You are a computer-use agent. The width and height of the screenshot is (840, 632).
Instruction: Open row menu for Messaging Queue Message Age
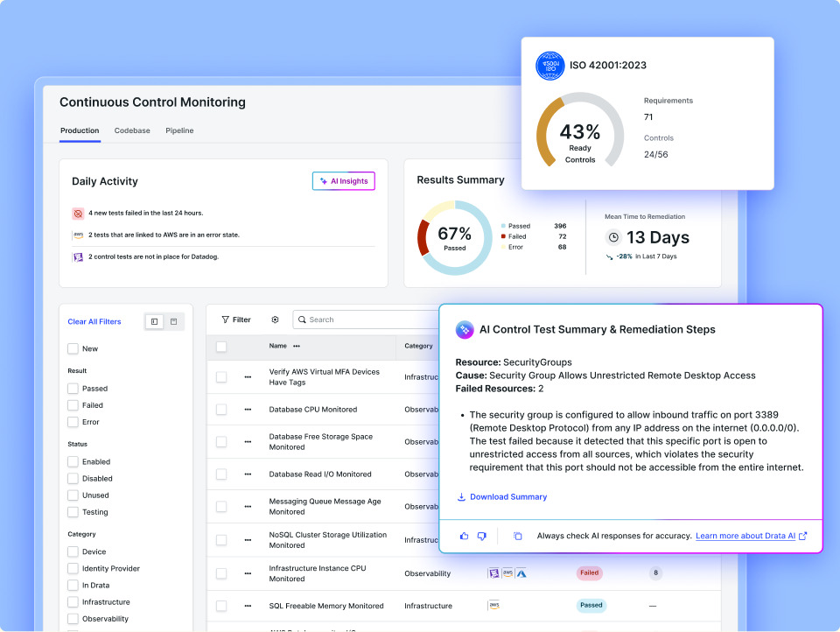[248, 507]
